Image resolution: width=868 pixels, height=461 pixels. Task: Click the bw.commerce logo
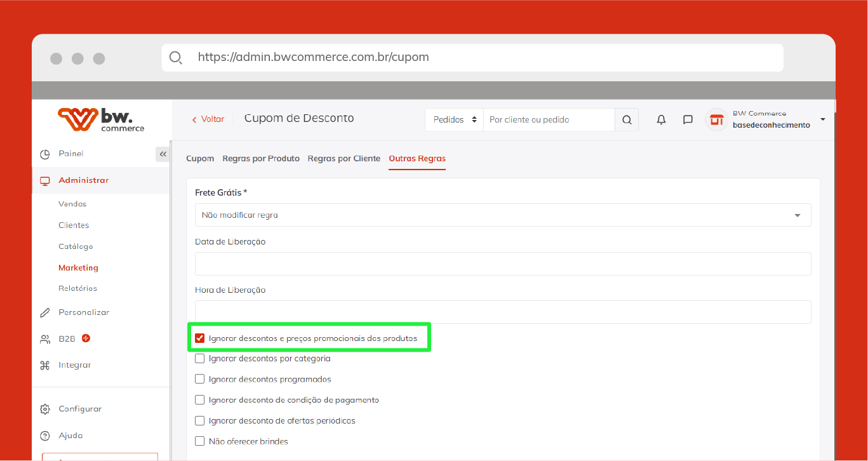[101, 119]
